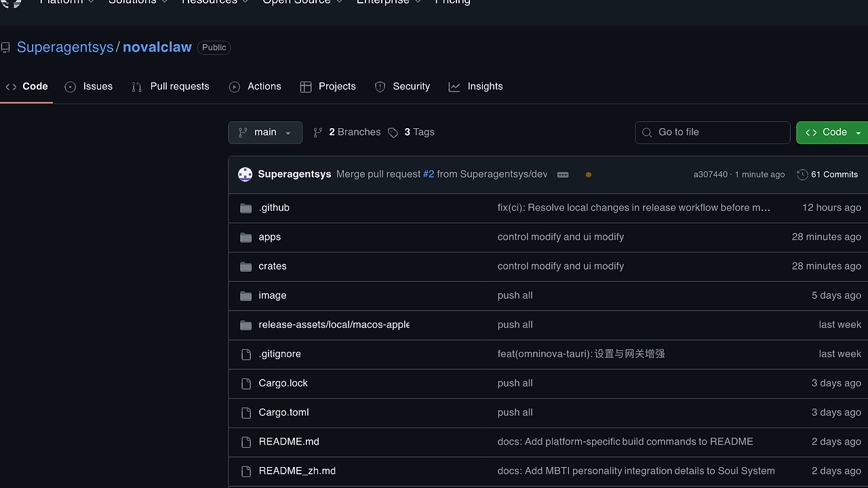Click the orange commit status dot

pos(589,175)
